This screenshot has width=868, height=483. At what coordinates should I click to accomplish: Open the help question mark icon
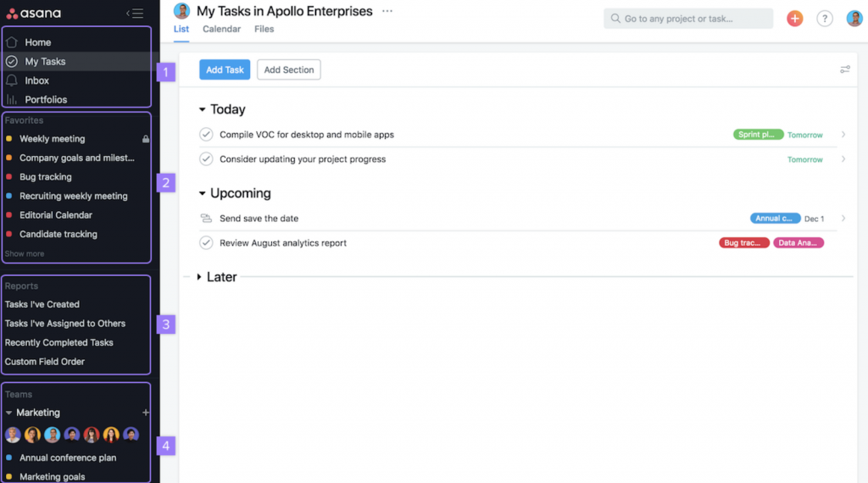(824, 19)
